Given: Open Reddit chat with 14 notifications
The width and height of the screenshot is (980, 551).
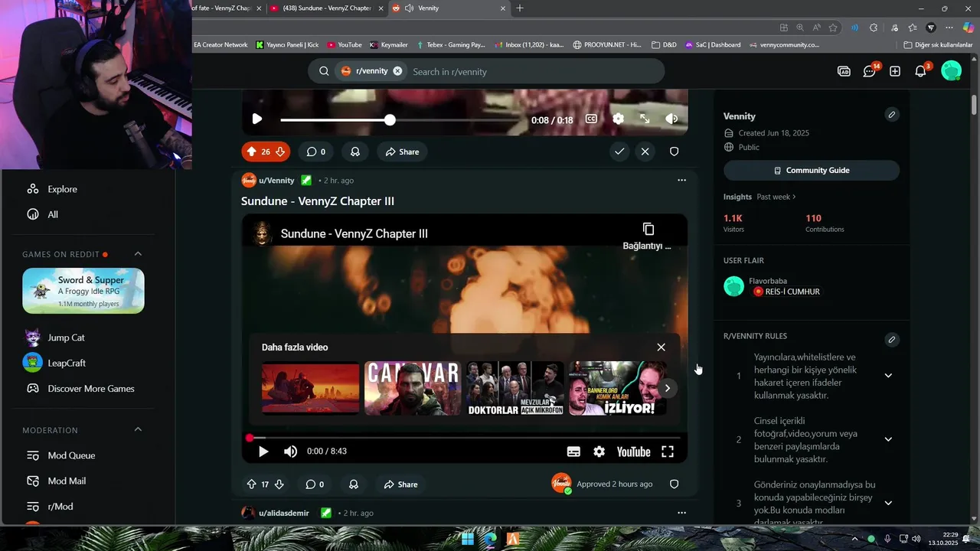Looking at the screenshot, I should [x=870, y=71].
